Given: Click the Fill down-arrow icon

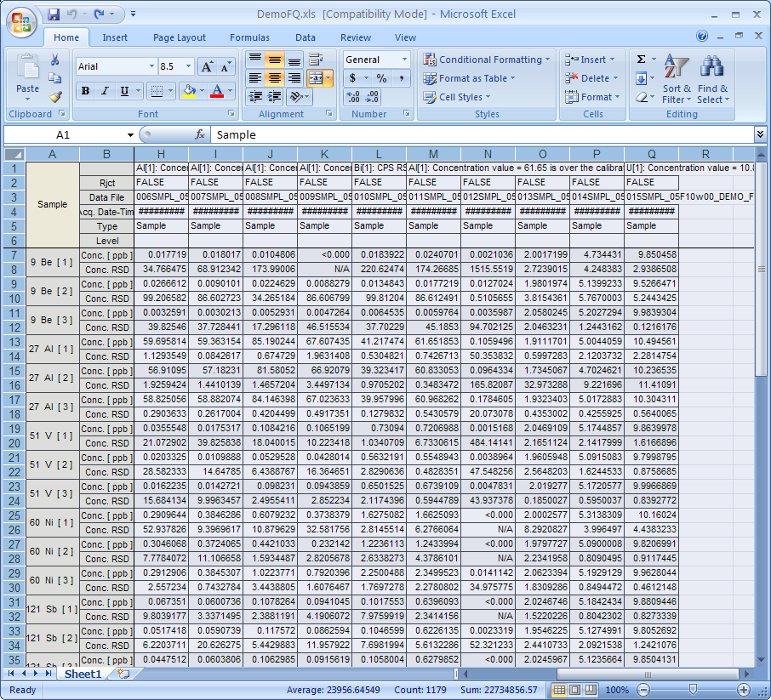Looking at the screenshot, I should (x=641, y=78).
